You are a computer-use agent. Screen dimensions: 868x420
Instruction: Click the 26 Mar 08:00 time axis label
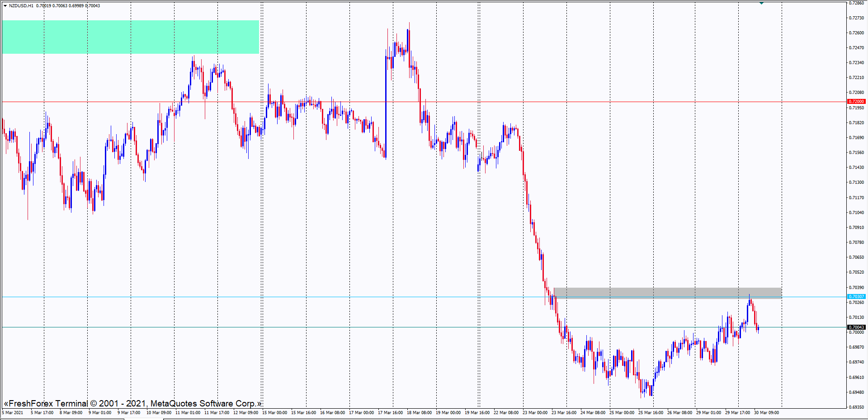tap(679, 412)
